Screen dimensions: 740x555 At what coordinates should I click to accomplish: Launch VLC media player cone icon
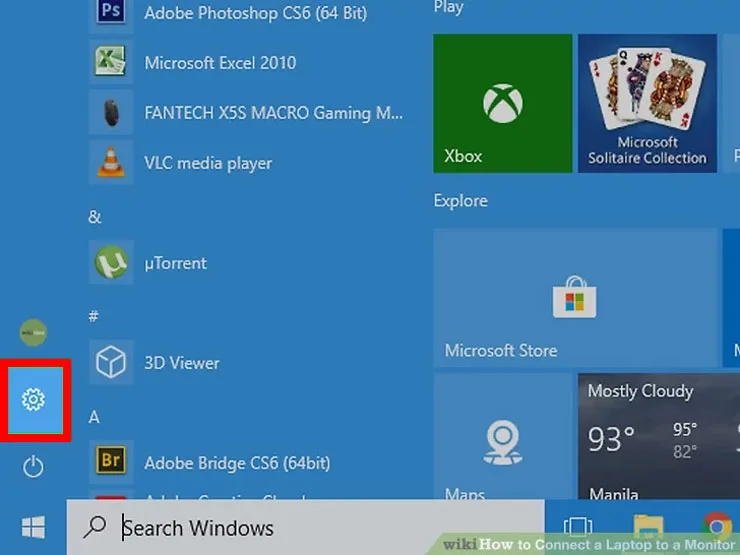pyautogui.click(x=111, y=162)
